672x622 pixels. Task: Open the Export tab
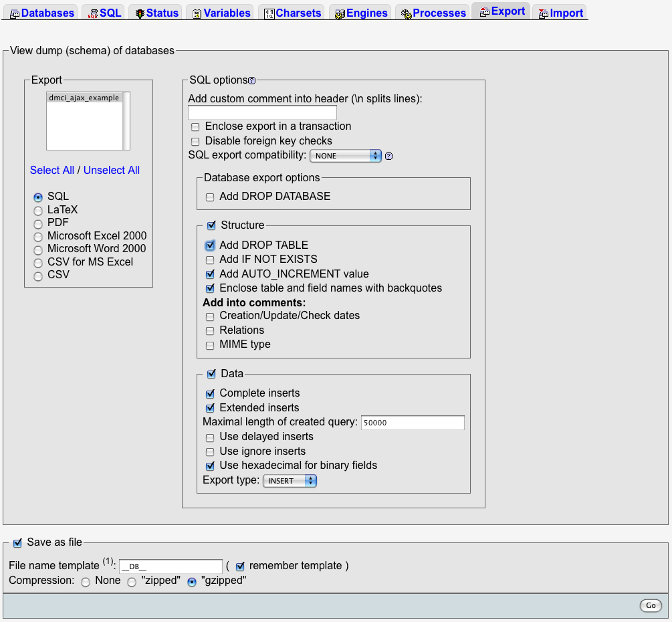tap(501, 11)
